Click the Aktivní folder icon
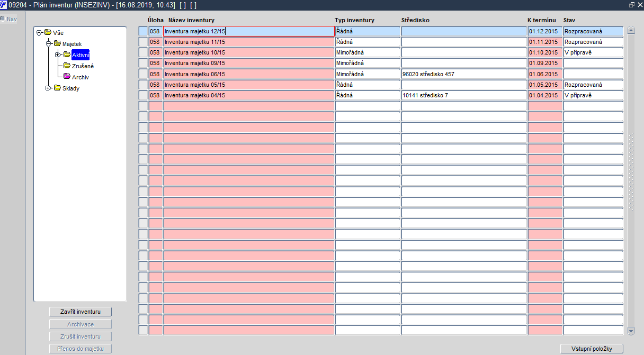This screenshot has height=355, width=644. click(x=67, y=54)
